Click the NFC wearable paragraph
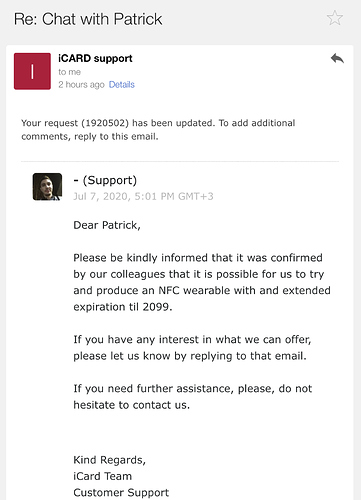Screen dimensions: 361x500 [202, 282]
